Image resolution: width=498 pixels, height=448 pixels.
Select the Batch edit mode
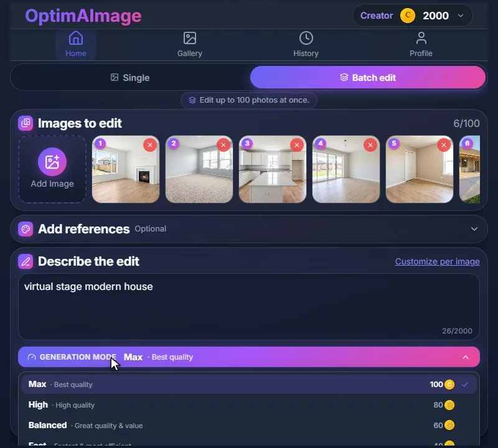coord(368,78)
